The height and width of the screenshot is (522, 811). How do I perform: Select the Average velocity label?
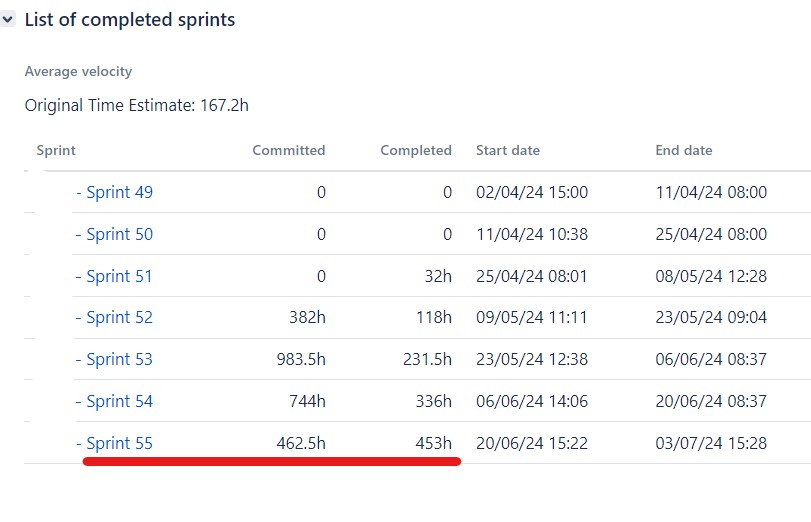tap(78, 71)
